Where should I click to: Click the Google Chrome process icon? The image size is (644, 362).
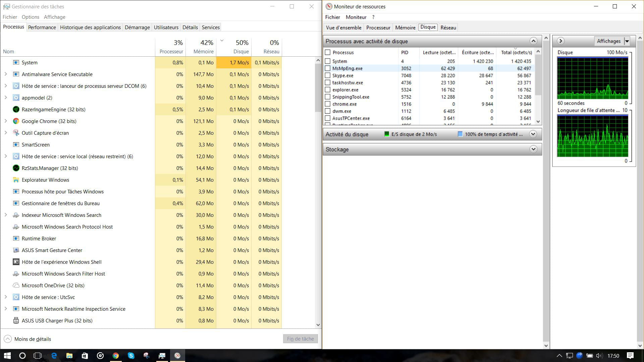[16, 121]
